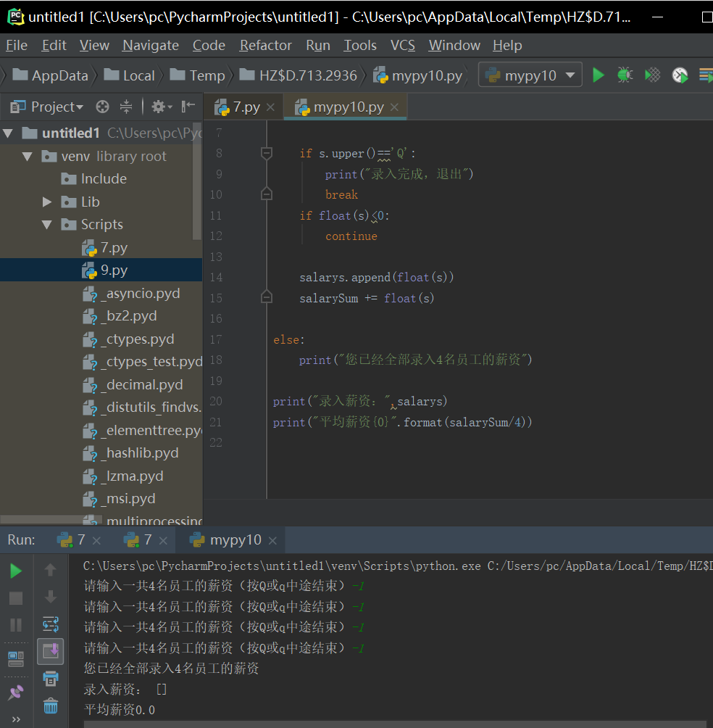Click Local breadcrumb in navigation bar

pos(130,75)
